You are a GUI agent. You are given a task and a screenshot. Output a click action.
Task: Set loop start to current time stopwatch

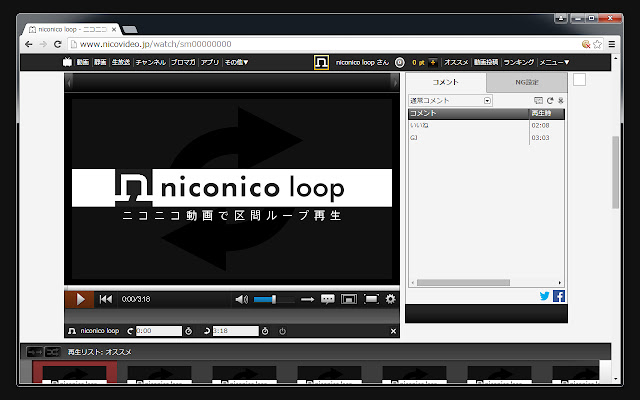coord(189,331)
